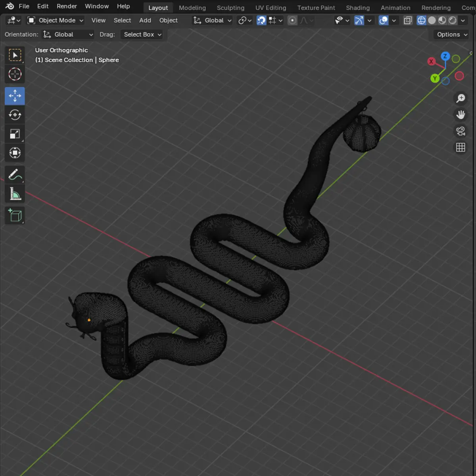
Task: Select the Measure tool
Action: point(15,194)
